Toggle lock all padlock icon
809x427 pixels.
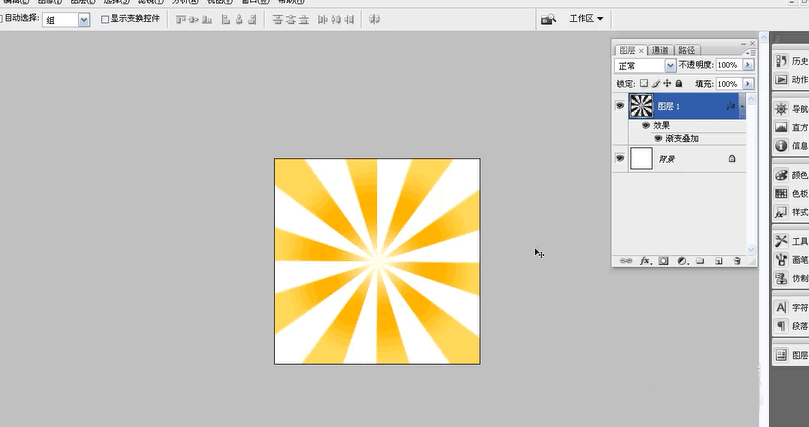click(679, 83)
